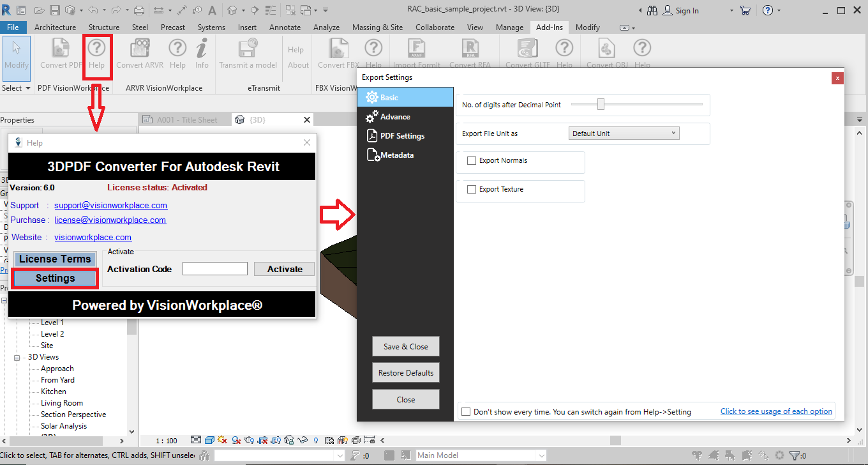Click the Open folder icon in quick access
The width and height of the screenshot is (868, 465).
coord(40,10)
